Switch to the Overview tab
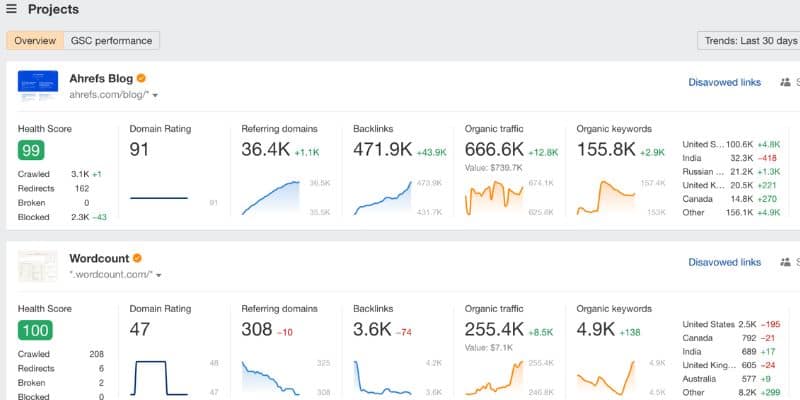 [x=34, y=41]
